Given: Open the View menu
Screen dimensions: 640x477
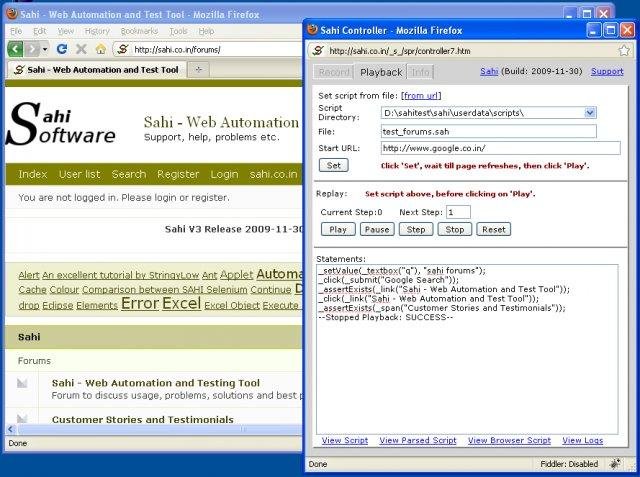Looking at the screenshot, I should (66, 31).
